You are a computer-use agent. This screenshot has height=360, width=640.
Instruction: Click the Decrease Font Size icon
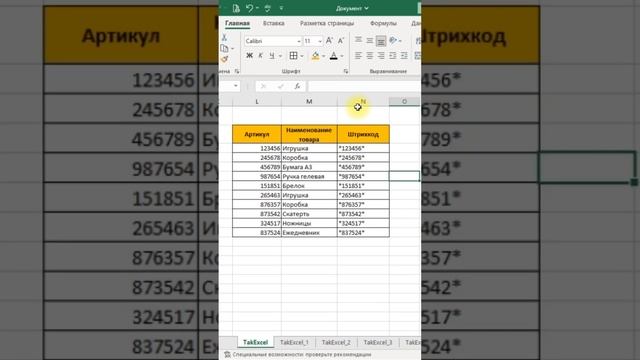[341, 40]
